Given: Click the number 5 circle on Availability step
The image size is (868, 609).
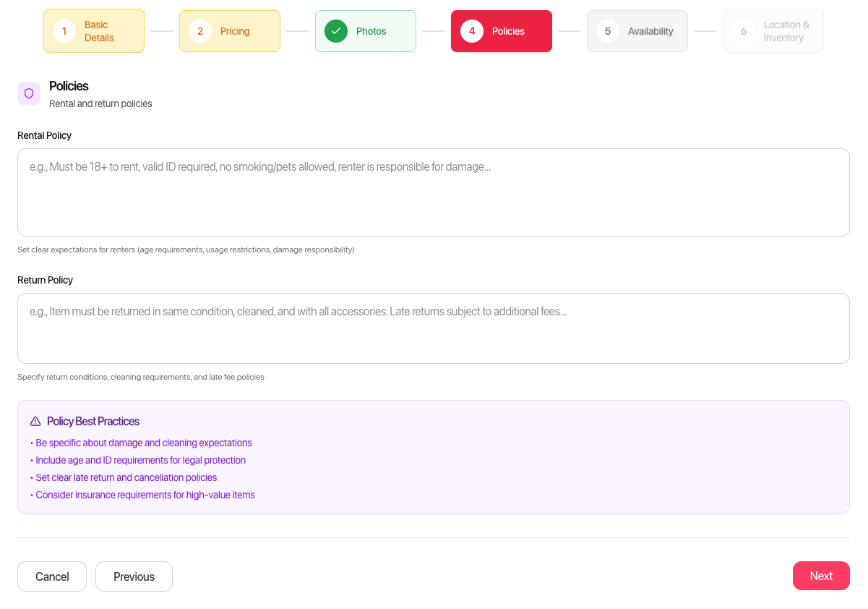Looking at the screenshot, I should pos(608,31).
